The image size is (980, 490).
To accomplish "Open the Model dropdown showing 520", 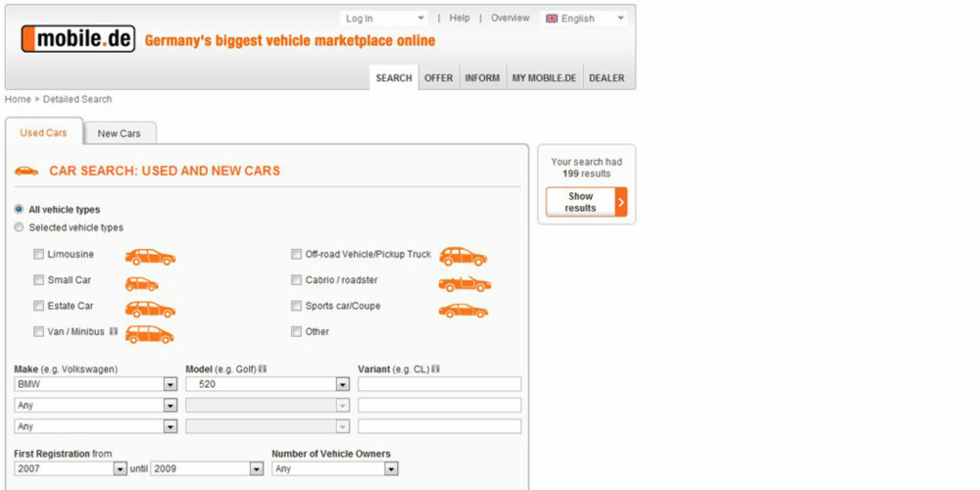I will pos(268,384).
